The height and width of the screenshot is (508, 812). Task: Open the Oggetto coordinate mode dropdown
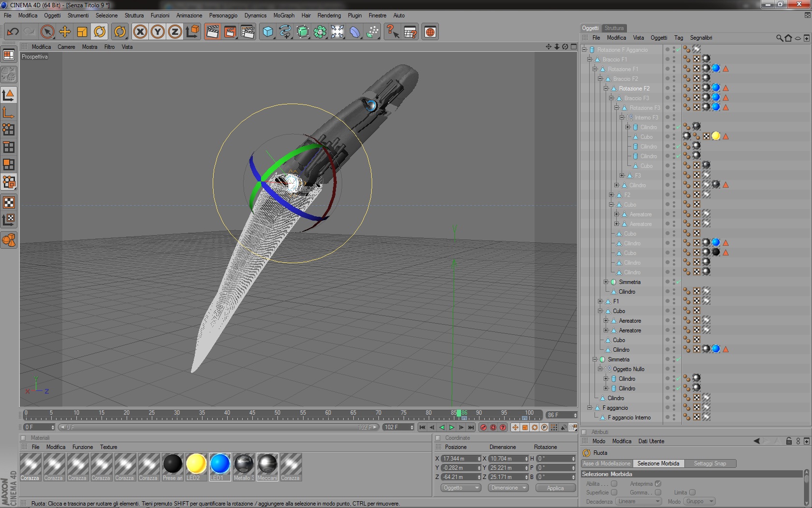click(x=461, y=488)
